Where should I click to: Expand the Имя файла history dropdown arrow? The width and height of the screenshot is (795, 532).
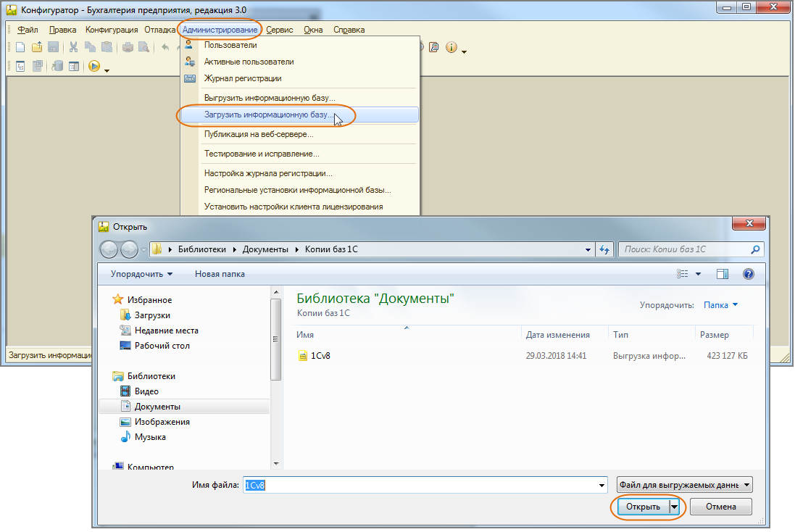point(602,486)
